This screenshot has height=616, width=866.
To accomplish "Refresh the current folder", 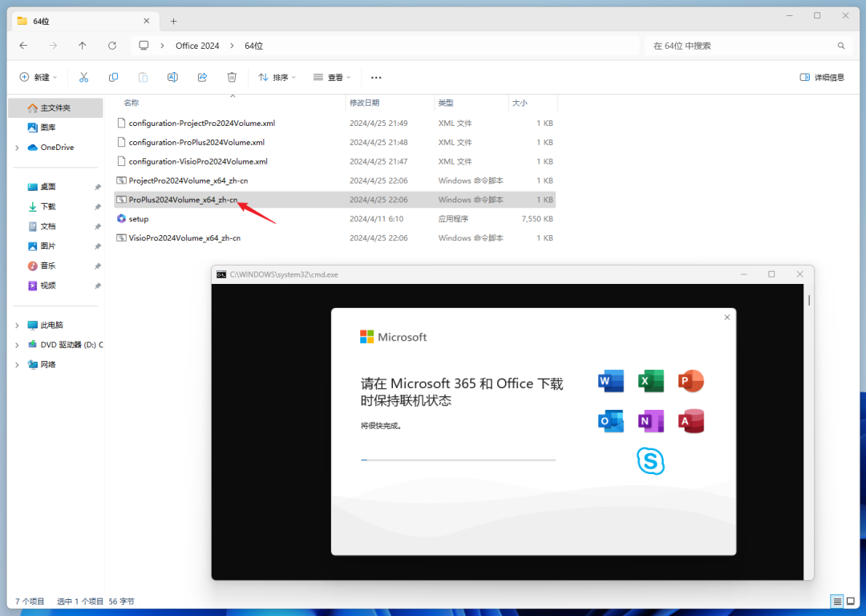I will click(112, 46).
